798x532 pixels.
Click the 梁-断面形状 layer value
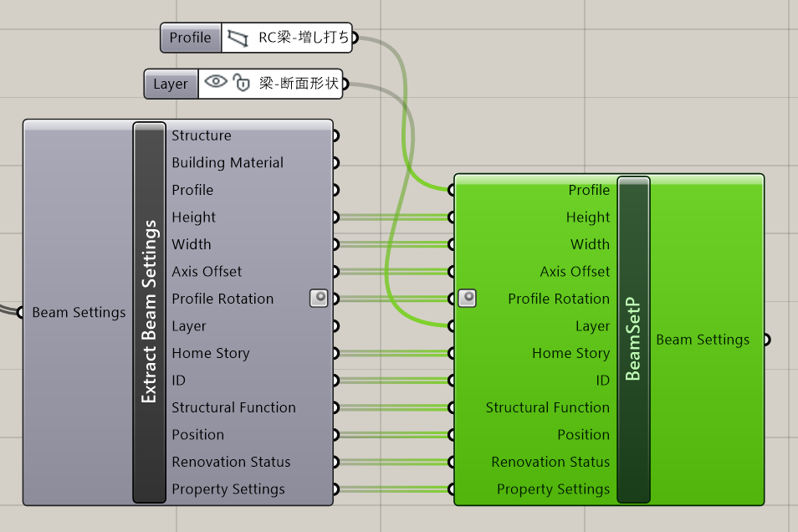click(x=299, y=84)
